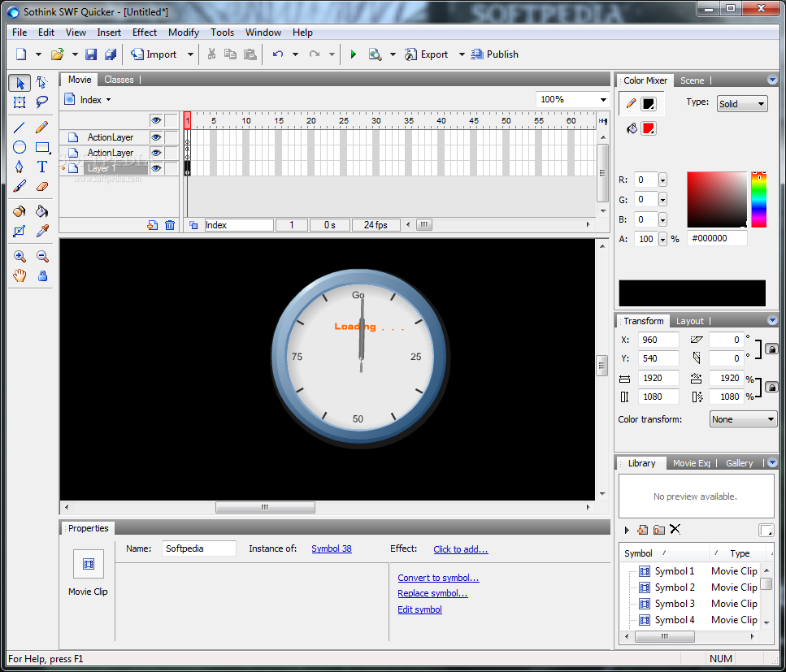Open the fill Type Solid dropdown
This screenshot has width=786, height=672.
click(x=742, y=104)
